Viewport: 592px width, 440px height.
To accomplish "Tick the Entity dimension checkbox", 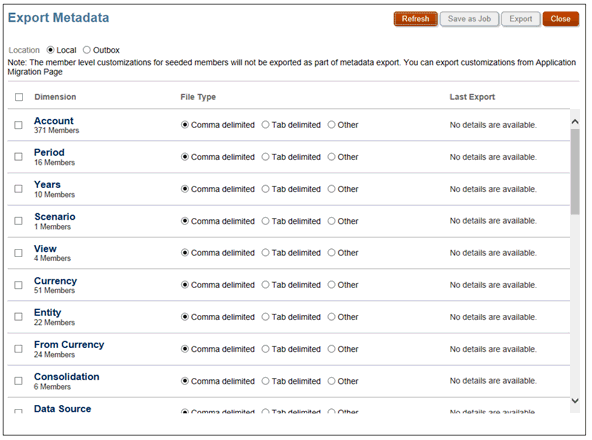I will 18,317.
